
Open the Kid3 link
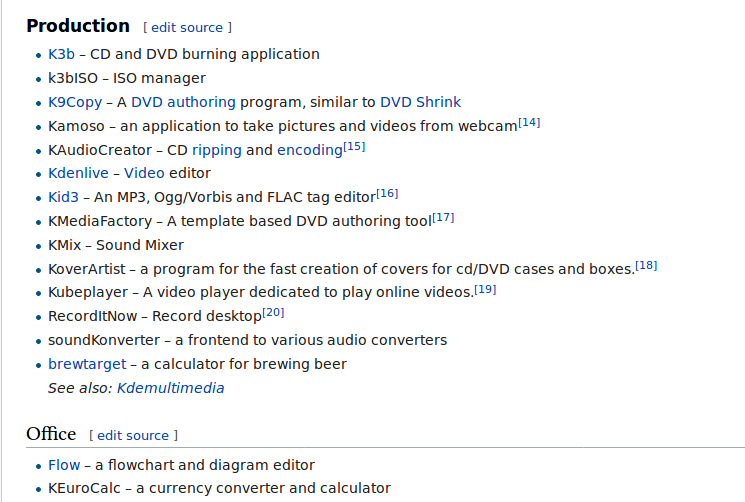(x=63, y=197)
